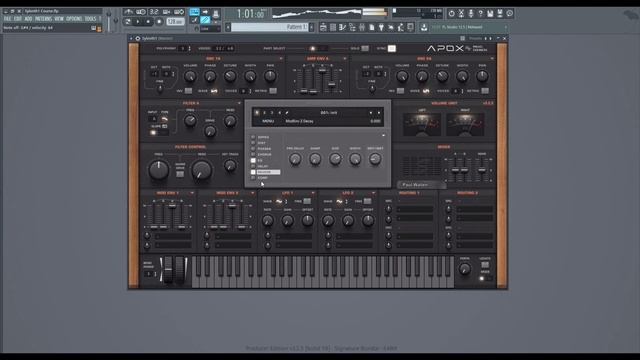Viewport: 640px width, 360px height.
Task: Toggle the 3.2 countdown before recording icon
Action: pyautogui.click(x=154, y=12)
